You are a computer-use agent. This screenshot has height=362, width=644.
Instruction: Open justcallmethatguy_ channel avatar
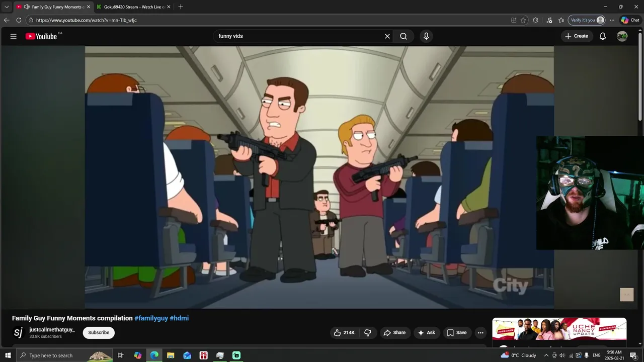coord(18,333)
